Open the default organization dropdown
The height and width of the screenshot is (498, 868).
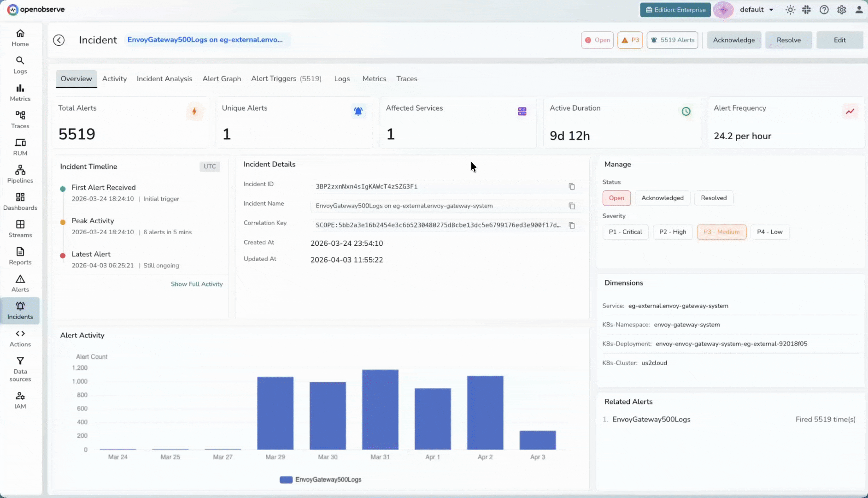point(756,9)
